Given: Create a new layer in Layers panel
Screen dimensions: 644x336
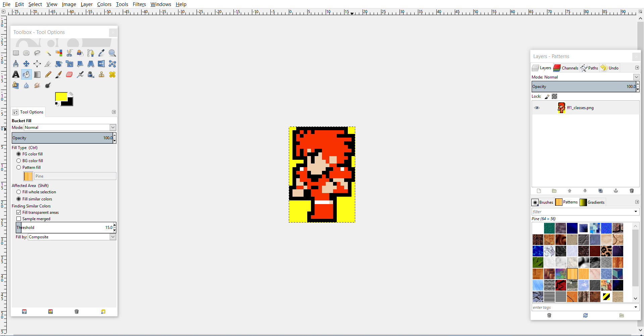Looking at the screenshot, I should point(539,191).
